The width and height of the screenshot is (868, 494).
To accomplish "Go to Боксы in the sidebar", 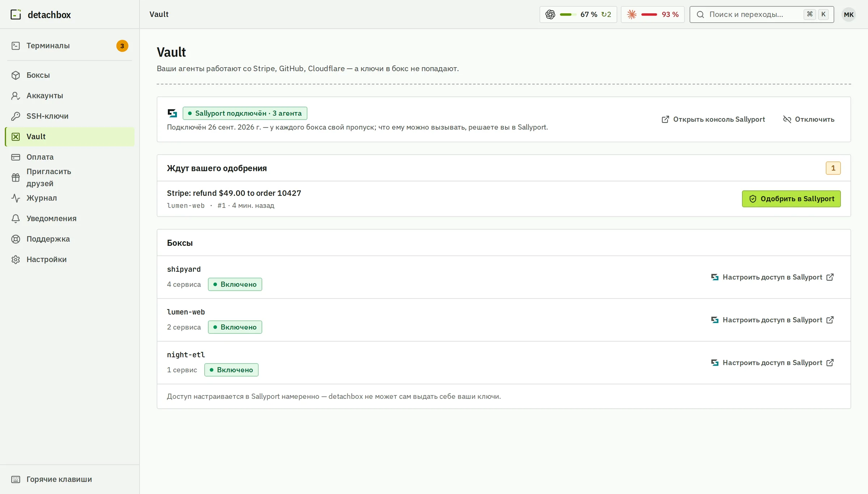I will 69,75.
